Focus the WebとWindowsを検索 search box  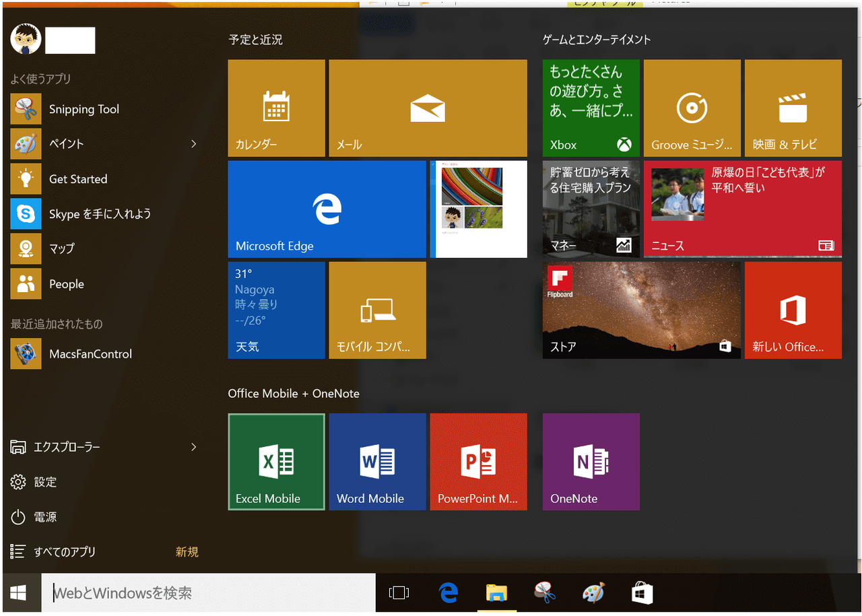[209, 593]
